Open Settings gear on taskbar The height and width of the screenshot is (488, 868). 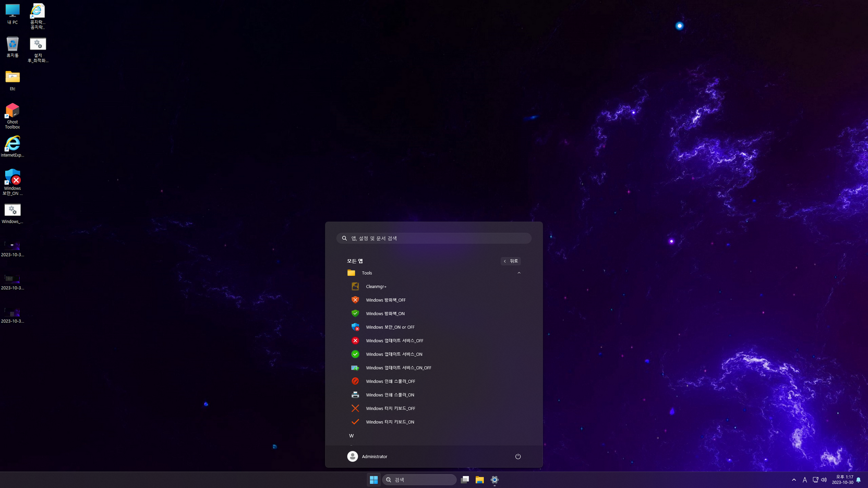click(495, 480)
